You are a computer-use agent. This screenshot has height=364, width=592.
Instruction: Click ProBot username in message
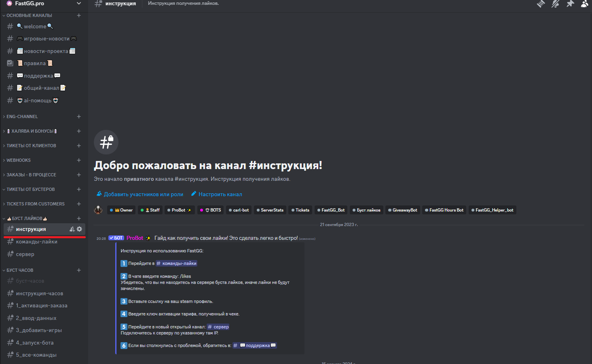pyautogui.click(x=135, y=238)
